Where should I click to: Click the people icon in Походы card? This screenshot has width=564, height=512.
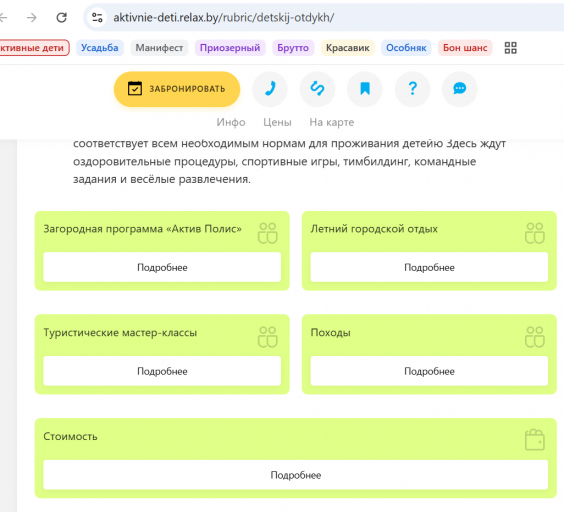535,337
